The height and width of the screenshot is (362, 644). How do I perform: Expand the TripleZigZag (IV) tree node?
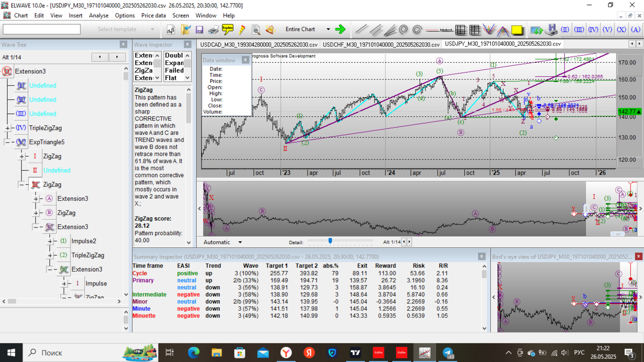(x=7, y=128)
